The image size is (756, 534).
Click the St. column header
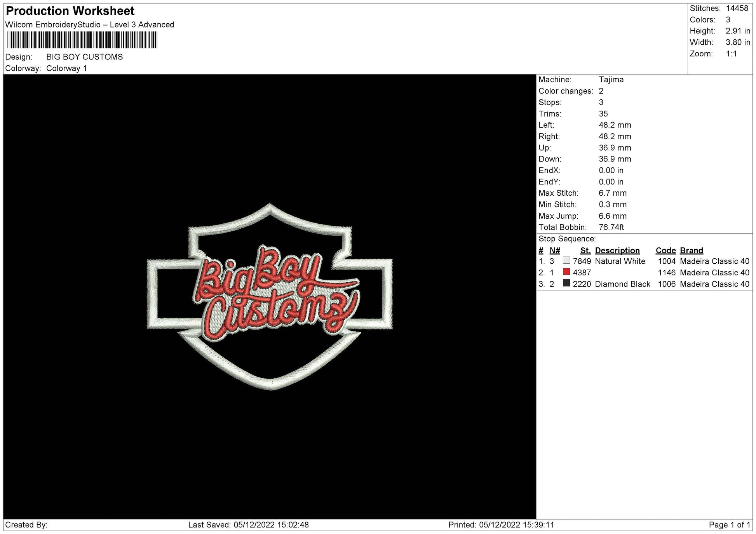(585, 250)
